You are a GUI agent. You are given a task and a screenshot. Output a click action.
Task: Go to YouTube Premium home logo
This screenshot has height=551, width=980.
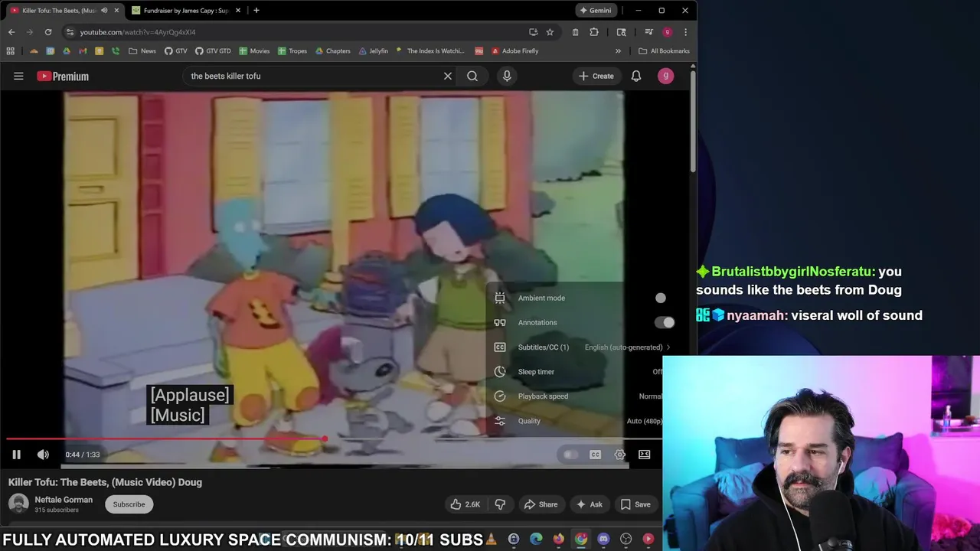[x=63, y=76]
